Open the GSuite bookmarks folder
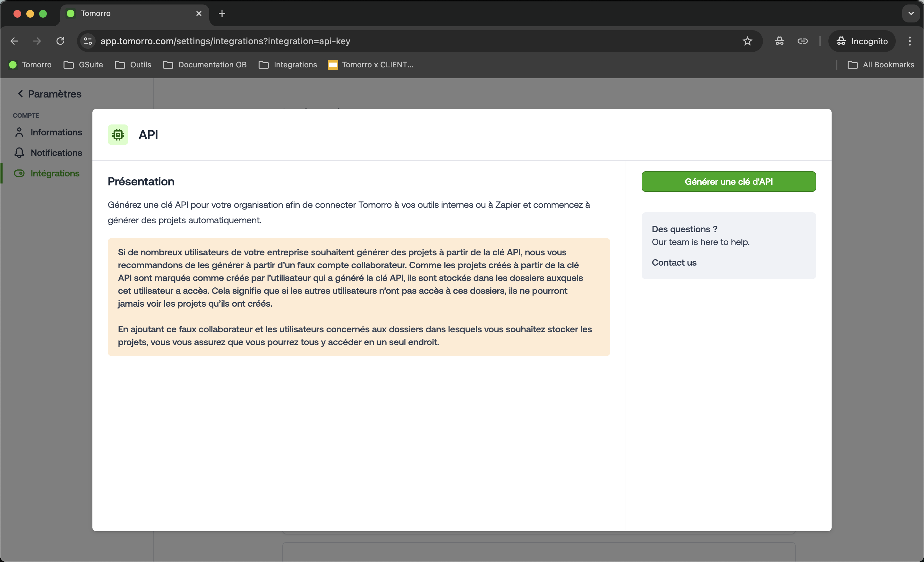924x562 pixels. [x=83, y=65]
